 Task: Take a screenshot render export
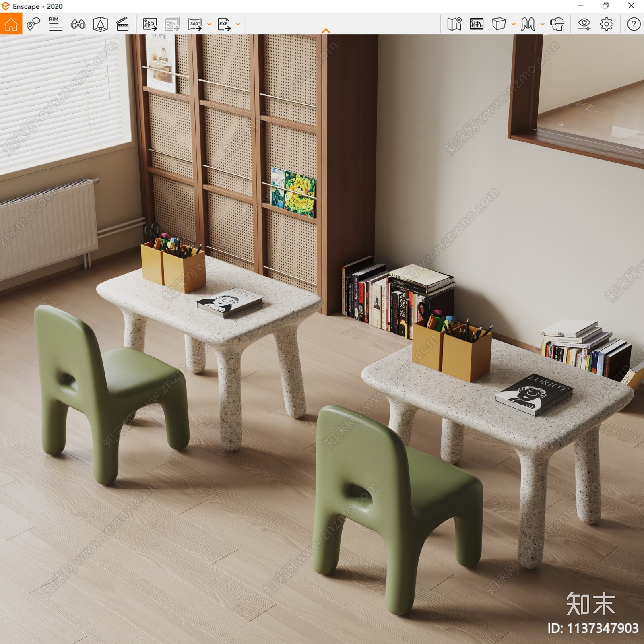coord(150,24)
